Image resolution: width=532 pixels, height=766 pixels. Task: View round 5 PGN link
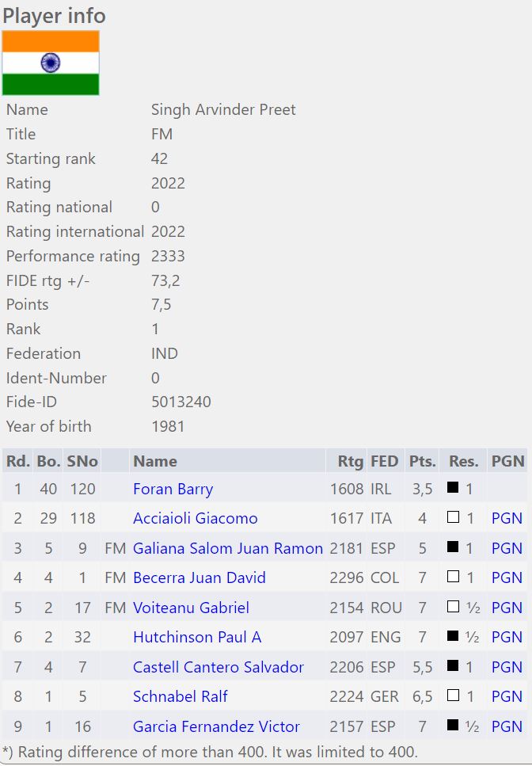(507, 608)
